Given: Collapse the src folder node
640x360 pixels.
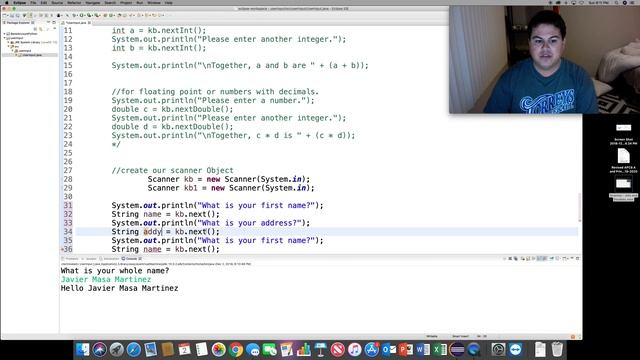Looking at the screenshot, I should pyautogui.click(x=9, y=47).
